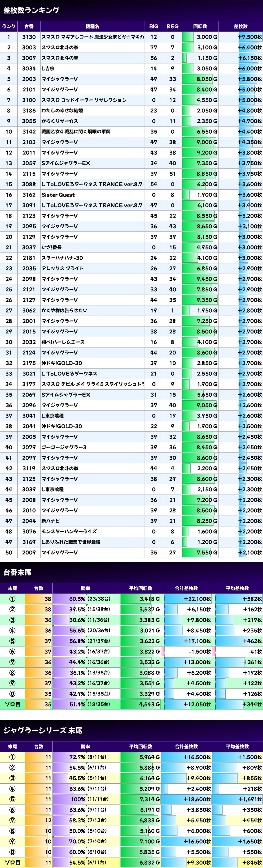Select アレックス ブライト machine name
The image size is (263, 868).
pyautogui.click(x=63, y=268)
